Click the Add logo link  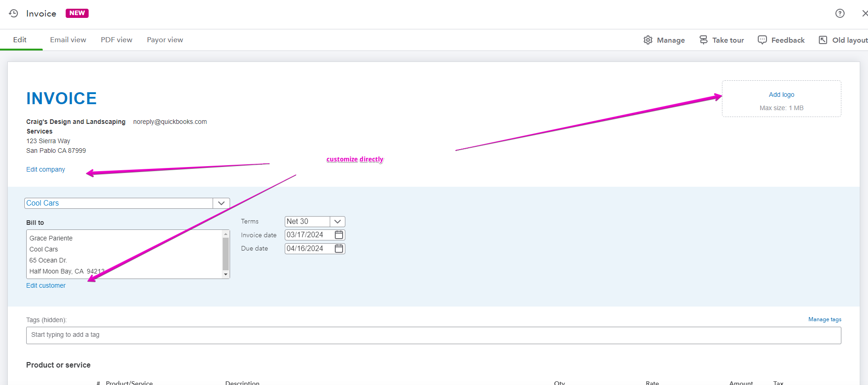point(782,95)
